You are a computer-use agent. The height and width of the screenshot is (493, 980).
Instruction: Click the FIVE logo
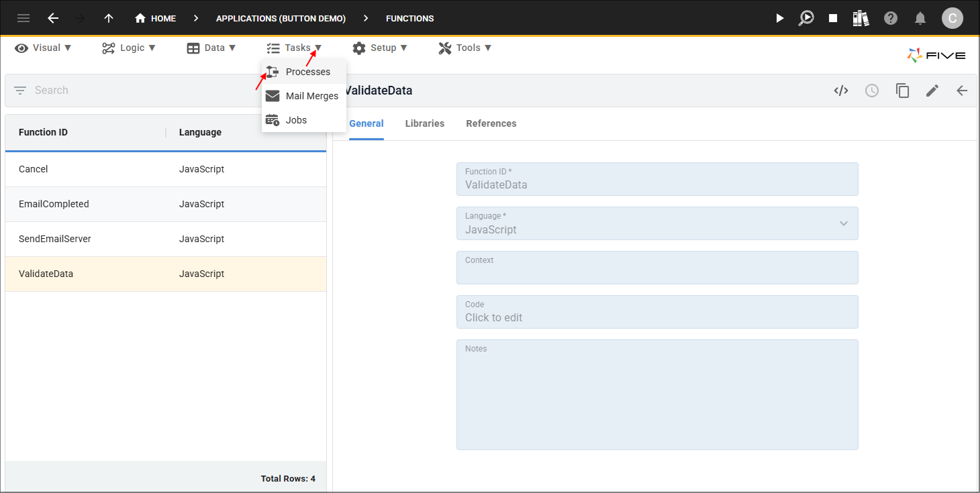(x=936, y=56)
